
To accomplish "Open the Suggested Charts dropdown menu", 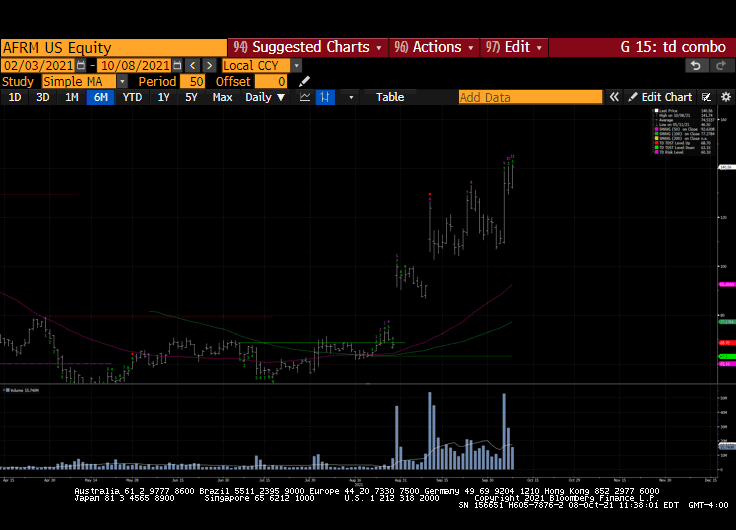I will (307, 47).
